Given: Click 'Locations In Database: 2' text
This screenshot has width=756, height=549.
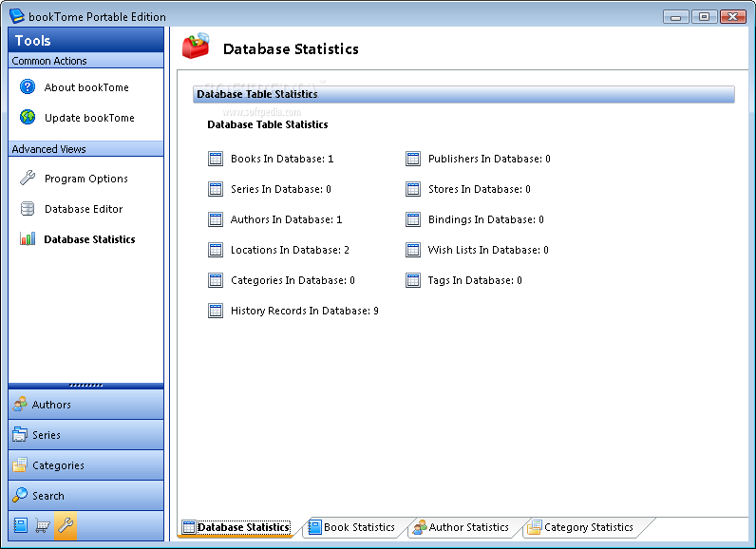Looking at the screenshot, I should [x=290, y=250].
